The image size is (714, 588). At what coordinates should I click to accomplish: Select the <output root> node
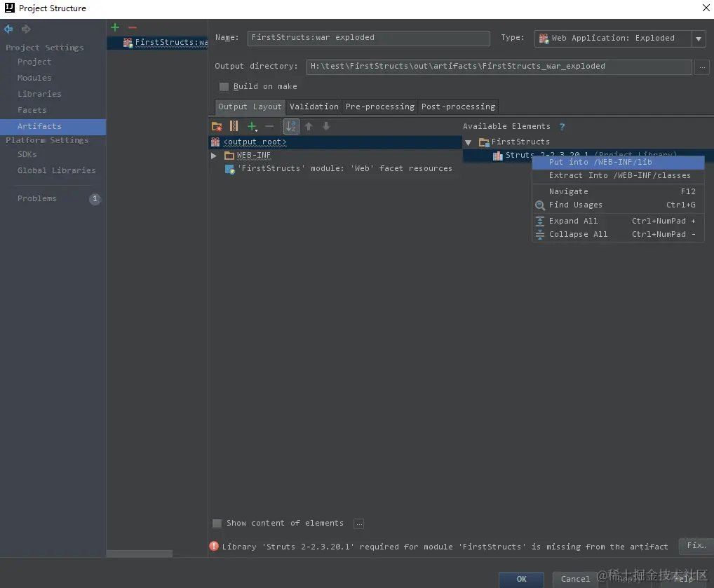coord(335,142)
